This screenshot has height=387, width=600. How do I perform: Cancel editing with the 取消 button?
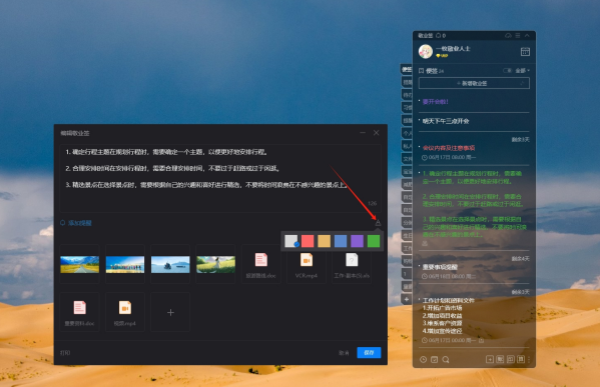pyautogui.click(x=344, y=353)
